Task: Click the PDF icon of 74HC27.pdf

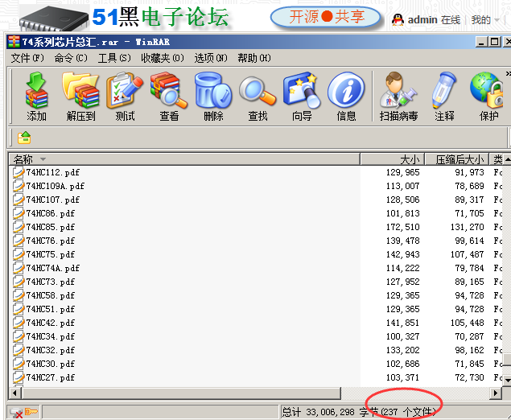Action: click(x=19, y=377)
